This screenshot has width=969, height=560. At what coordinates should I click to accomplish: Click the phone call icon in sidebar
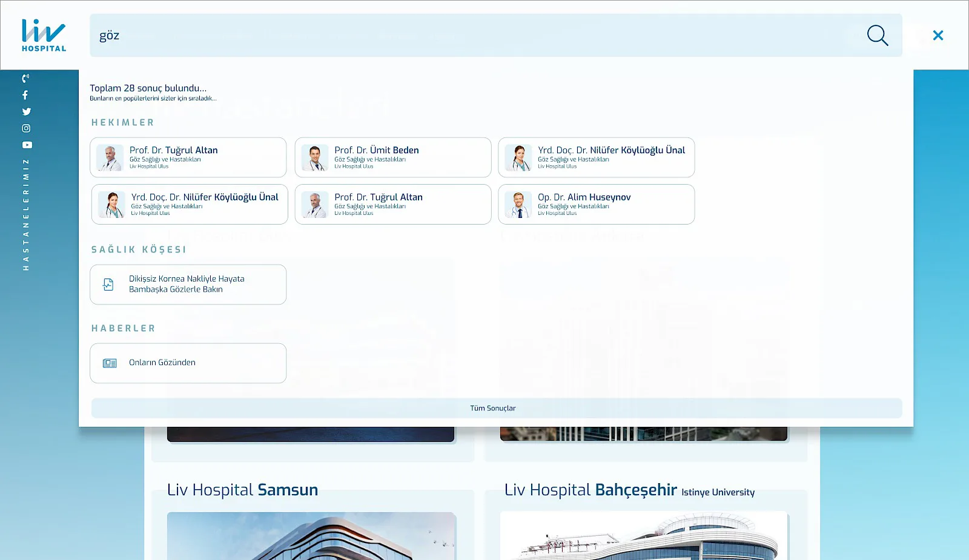tap(25, 79)
